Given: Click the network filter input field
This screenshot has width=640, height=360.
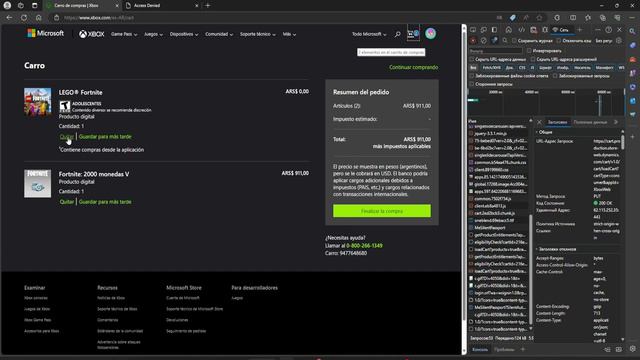Looking at the screenshot, I should click(x=496, y=51).
